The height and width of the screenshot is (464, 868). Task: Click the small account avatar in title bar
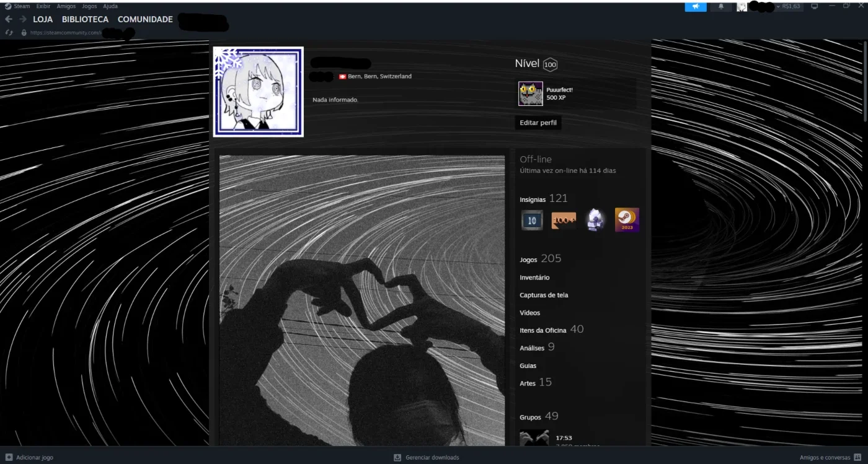[742, 7]
